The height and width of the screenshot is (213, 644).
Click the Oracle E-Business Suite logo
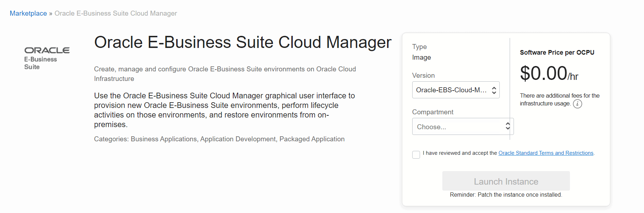[47, 58]
